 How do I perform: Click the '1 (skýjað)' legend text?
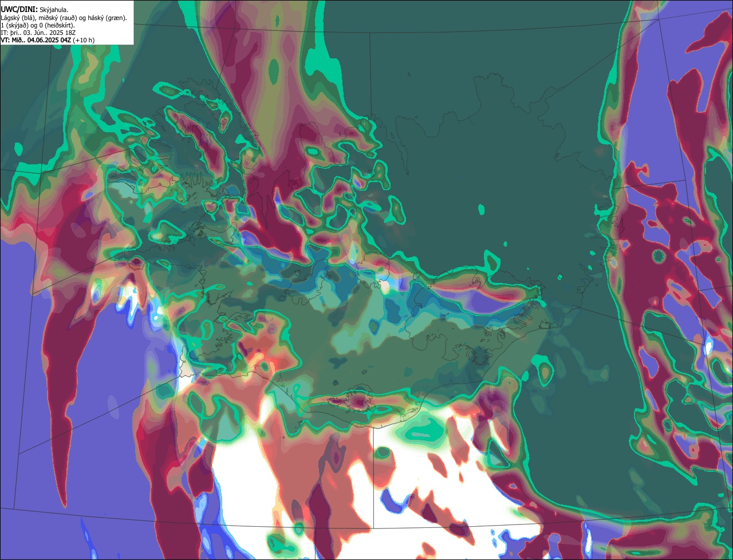[x=14, y=26]
